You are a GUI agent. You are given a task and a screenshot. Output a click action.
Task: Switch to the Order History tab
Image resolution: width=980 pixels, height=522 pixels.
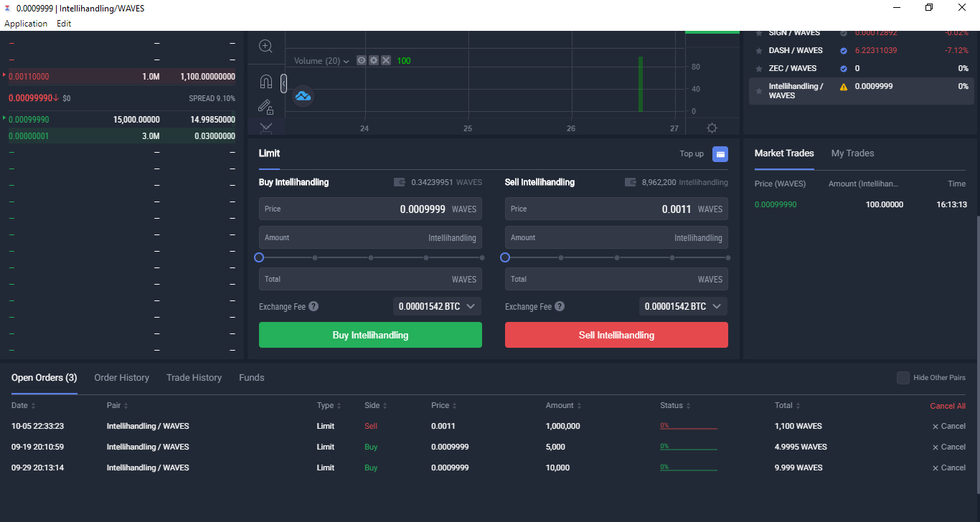coord(122,378)
